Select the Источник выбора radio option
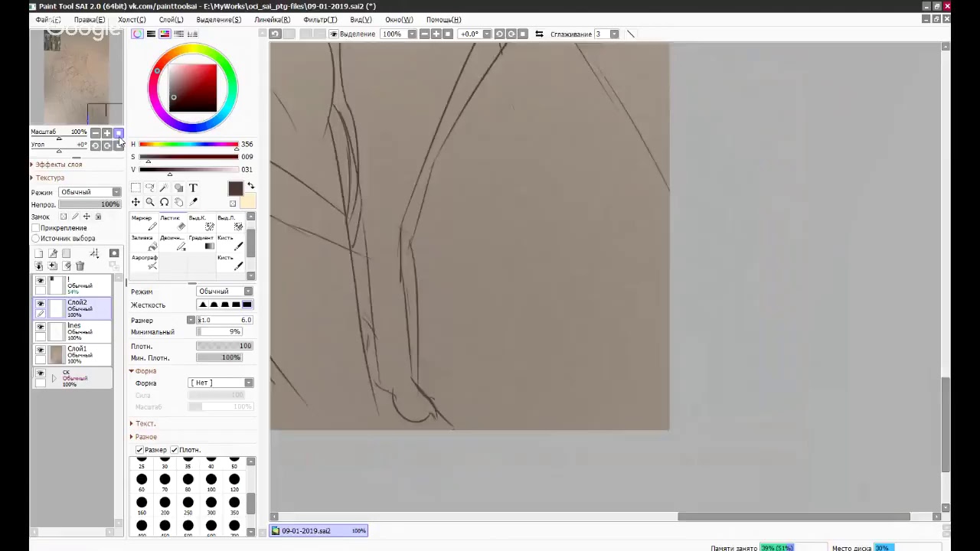980x551 pixels. click(35, 238)
